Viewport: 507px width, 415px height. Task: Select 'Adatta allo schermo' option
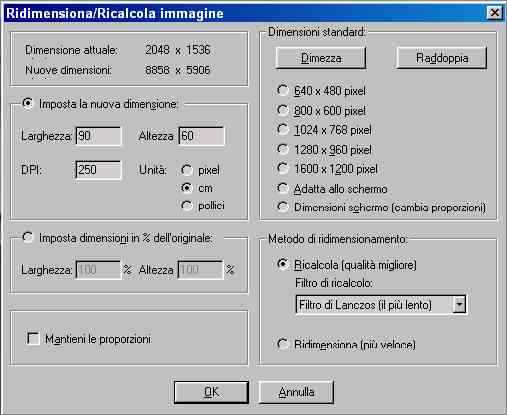pos(283,189)
